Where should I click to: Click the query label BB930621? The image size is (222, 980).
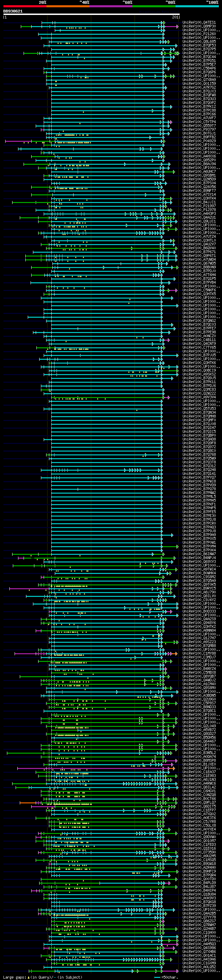[x=13, y=11]
